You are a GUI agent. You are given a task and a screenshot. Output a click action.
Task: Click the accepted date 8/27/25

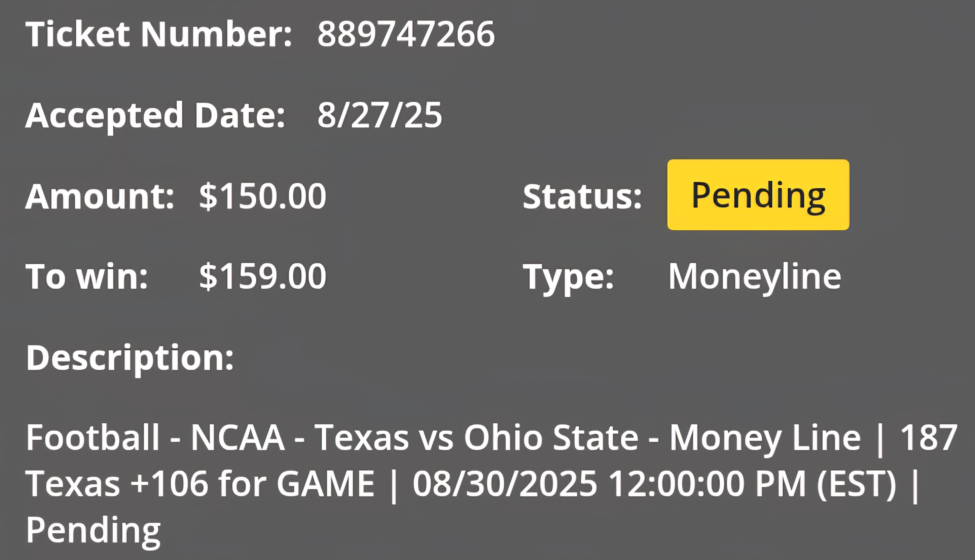(380, 115)
